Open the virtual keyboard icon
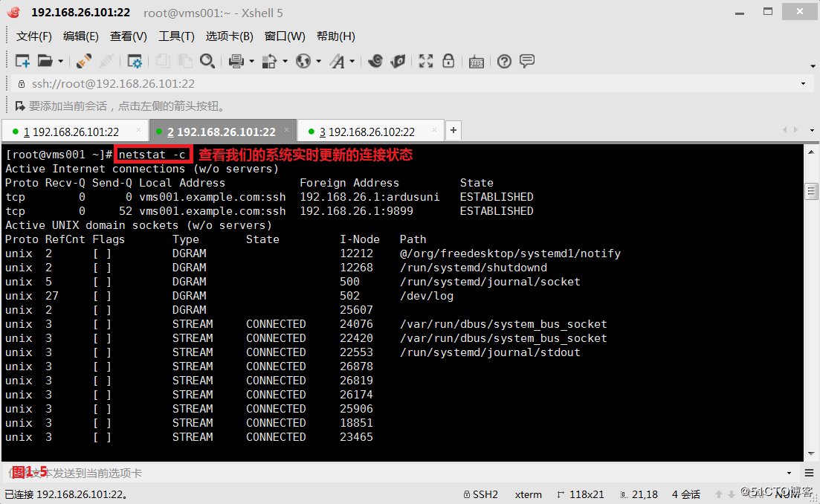The height and width of the screenshot is (504, 820). [x=476, y=62]
